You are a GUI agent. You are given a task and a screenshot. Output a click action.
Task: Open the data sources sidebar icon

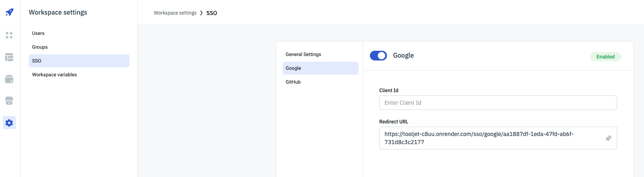click(x=9, y=79)
